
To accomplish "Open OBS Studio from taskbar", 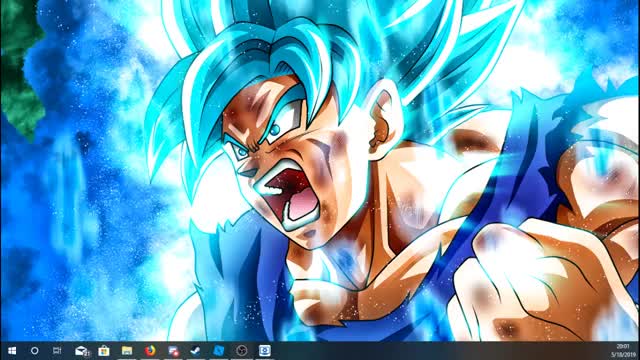I will point(242,351).
